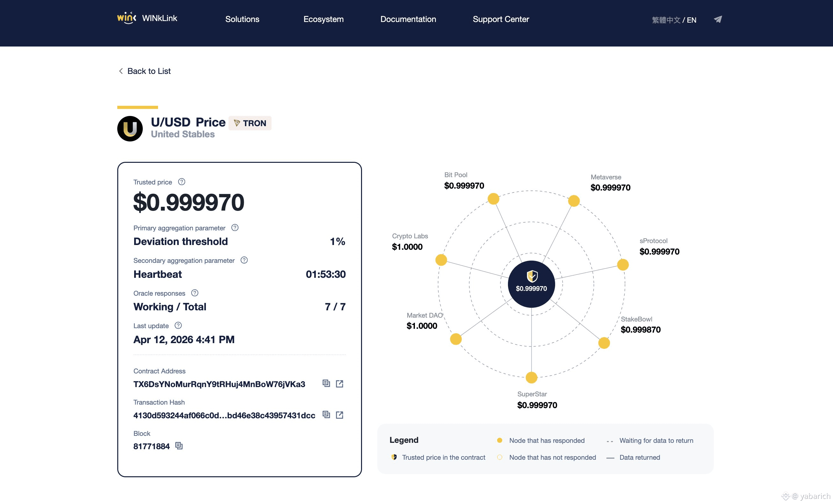This screenshot has width=833, height=504.
Task: Open transaction hash external link
Action: point(339,415)
